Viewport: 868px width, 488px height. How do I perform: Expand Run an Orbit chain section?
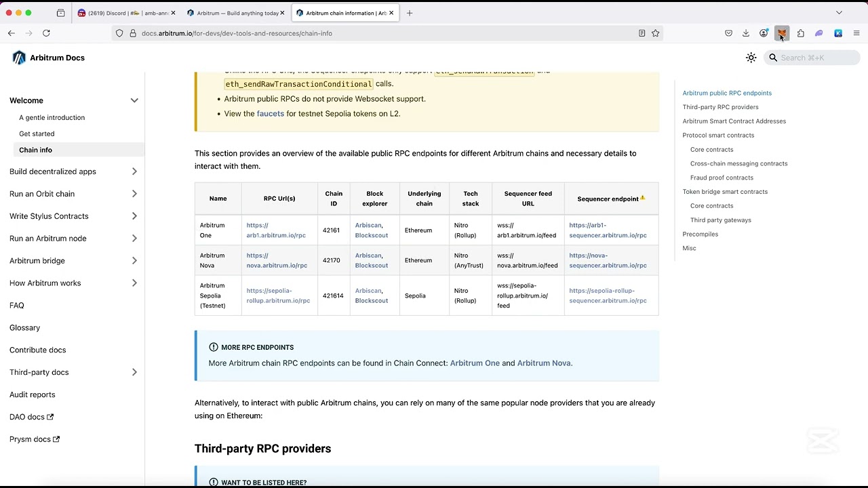pyautogui.click(x=134, y=194)
